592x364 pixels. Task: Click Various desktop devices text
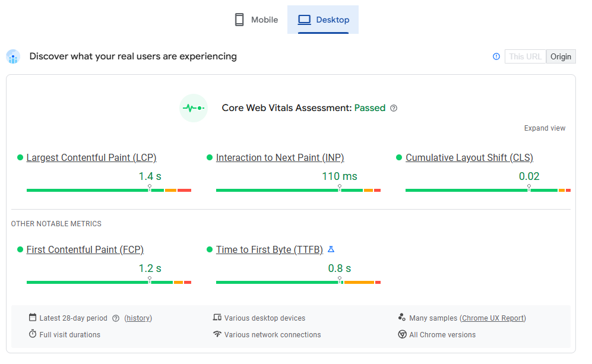coord(265,318)
